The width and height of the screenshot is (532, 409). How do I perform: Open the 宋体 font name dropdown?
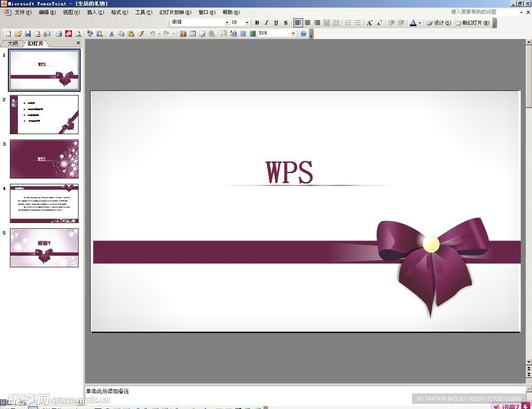(x=227, y=22)
